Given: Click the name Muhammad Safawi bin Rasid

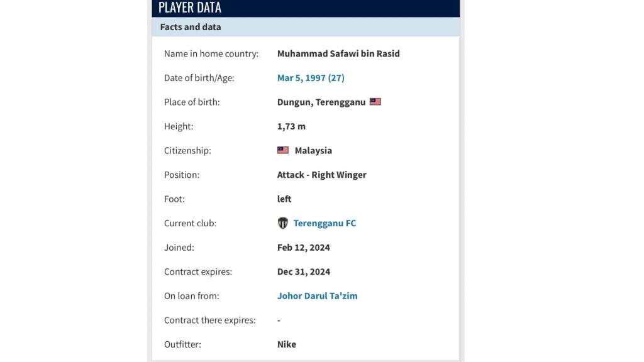Looking at the screenshot, I should [338, 53].
